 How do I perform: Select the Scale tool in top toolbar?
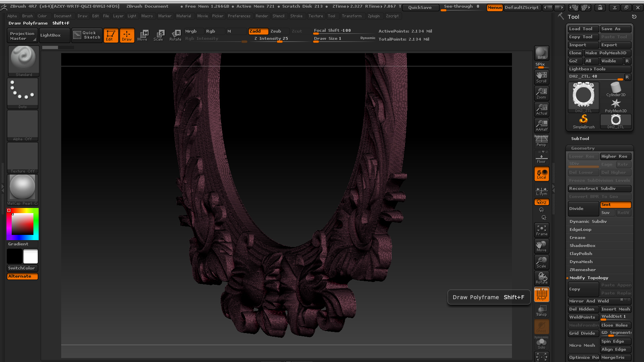(158, 35)
